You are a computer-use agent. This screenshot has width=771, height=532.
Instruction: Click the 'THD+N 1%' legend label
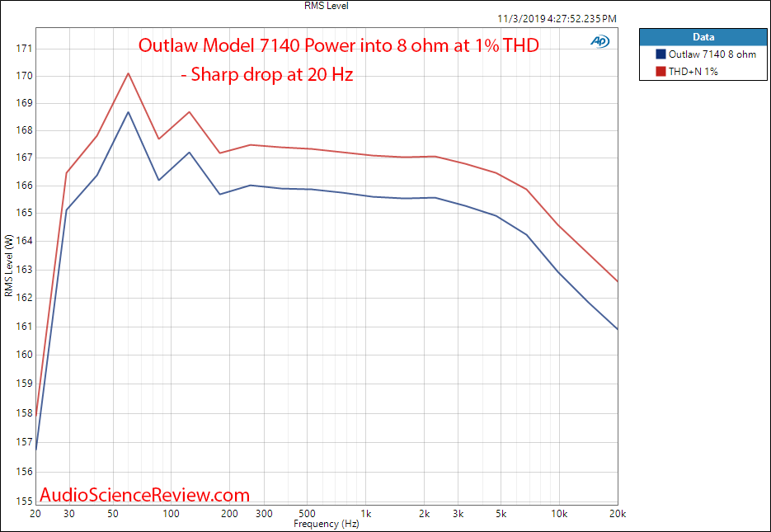click(x=693, y=71)
